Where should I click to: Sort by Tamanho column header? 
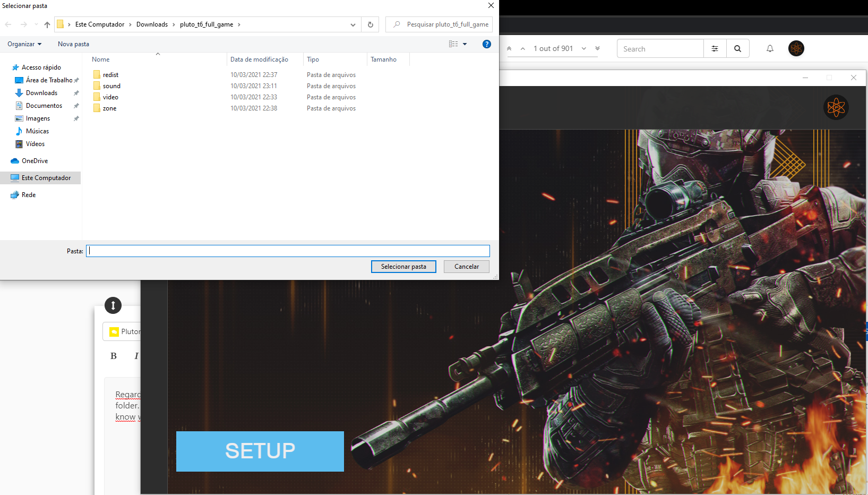coord(383,59)
